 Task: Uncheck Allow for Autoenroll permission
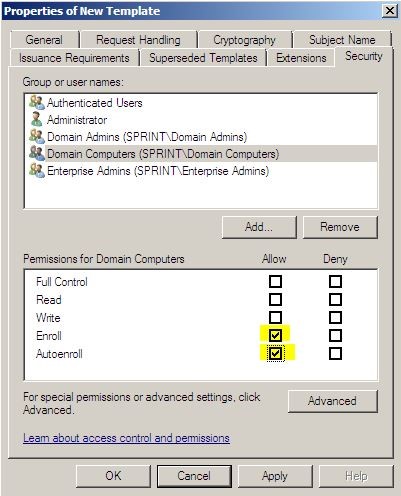click(x=275, y=353)
